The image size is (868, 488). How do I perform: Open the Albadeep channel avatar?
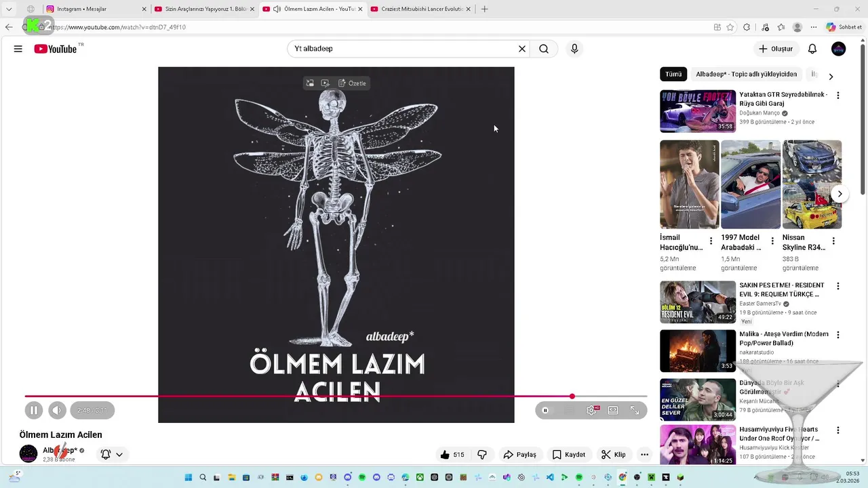click(x=28, y=454)
